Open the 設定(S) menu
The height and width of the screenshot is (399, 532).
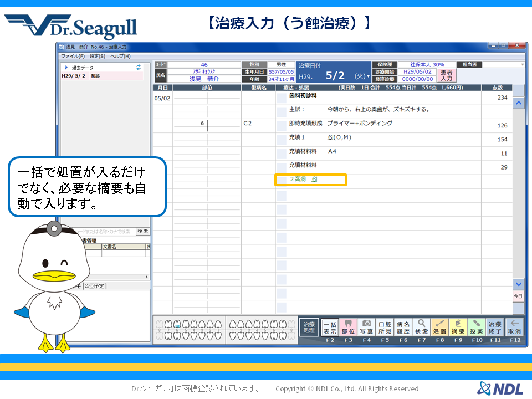[98, 56]
